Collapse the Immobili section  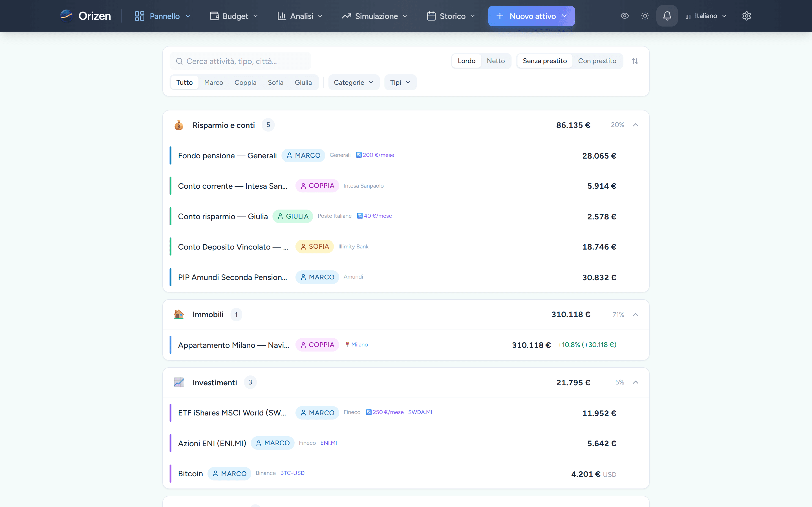tap(636, 315)
